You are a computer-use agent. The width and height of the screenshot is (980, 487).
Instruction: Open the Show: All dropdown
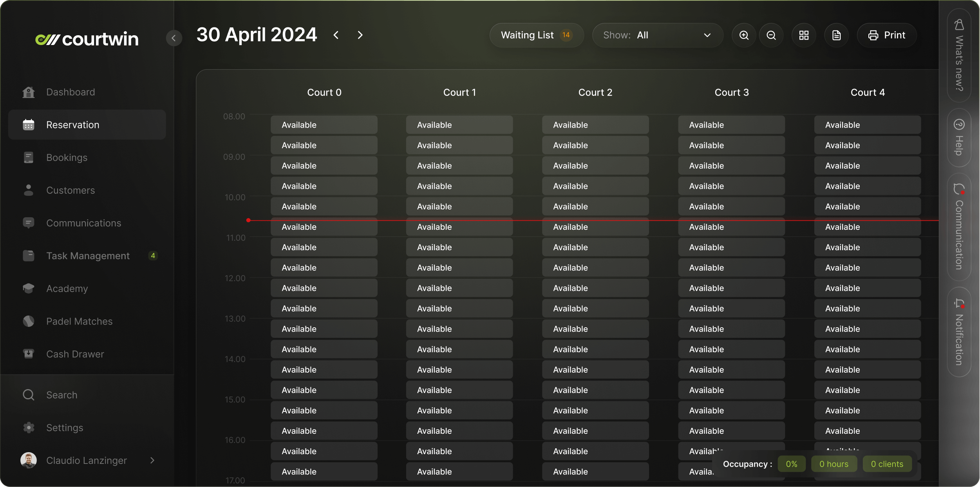click(657, 35)
